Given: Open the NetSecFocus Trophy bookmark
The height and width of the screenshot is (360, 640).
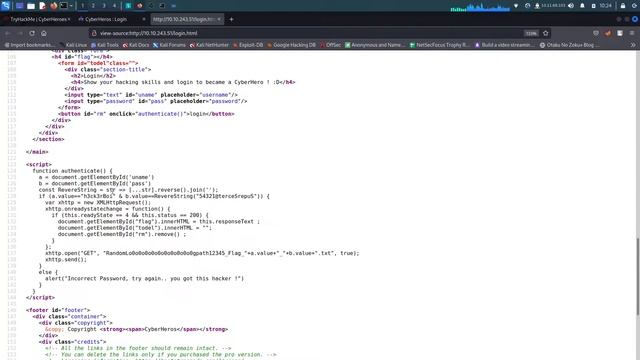Looking at the screenshot, I should coord(440,45).
